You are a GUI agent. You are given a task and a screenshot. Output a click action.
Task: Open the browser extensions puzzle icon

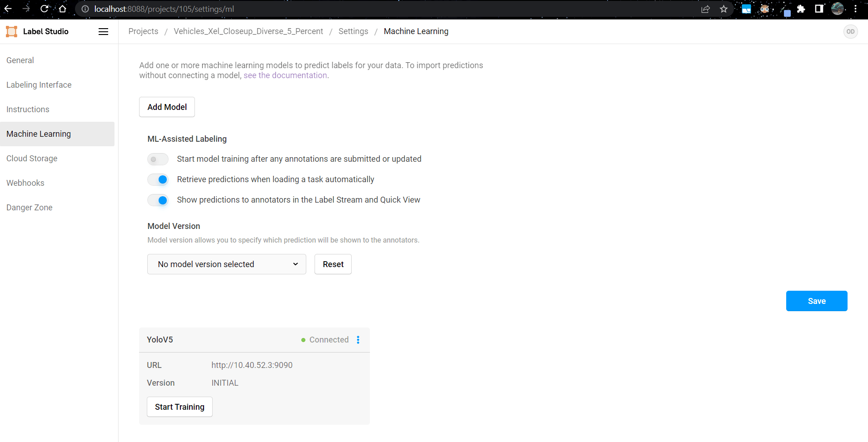[801, 9]
